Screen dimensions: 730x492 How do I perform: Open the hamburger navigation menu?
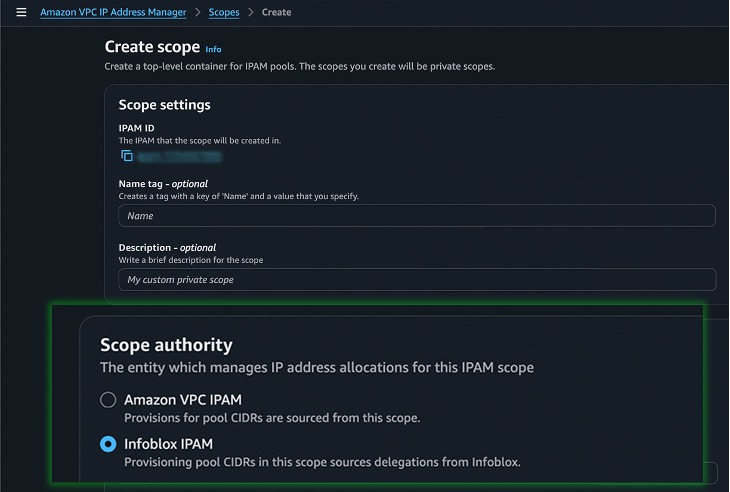point(21,12)
